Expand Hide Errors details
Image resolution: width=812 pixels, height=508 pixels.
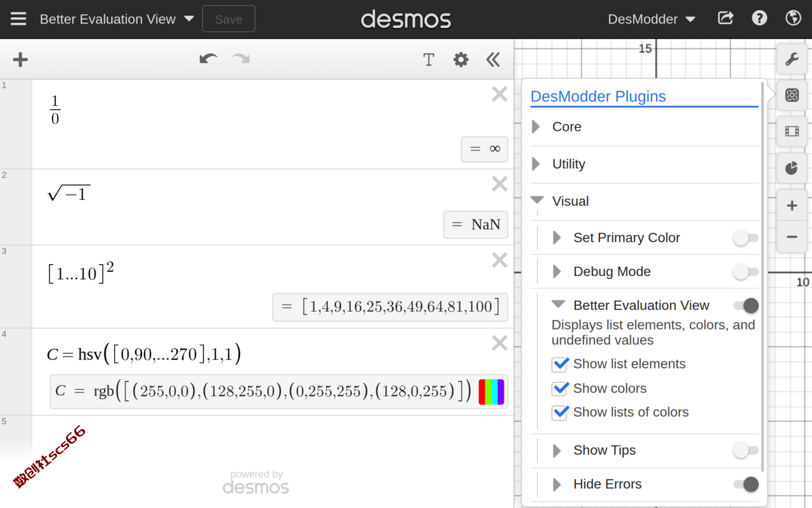tap(557, 485)
